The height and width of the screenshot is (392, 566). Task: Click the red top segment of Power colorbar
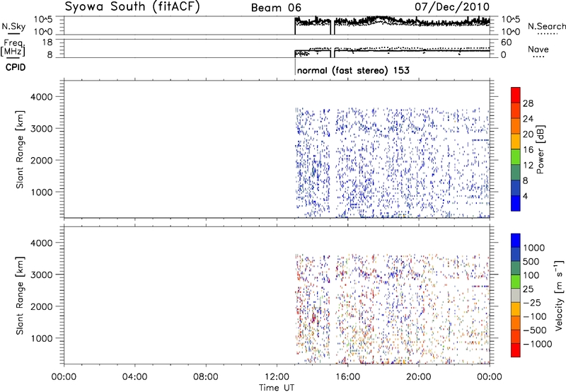[x=516, y=95]
